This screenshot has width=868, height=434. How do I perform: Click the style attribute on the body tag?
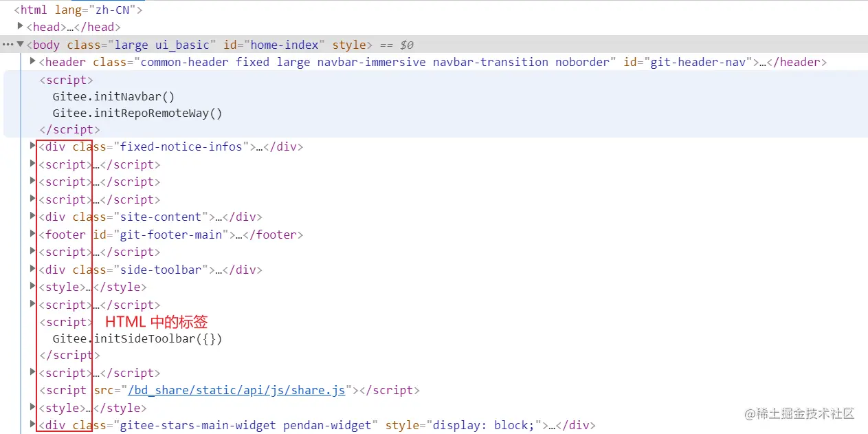coord(349,45)
